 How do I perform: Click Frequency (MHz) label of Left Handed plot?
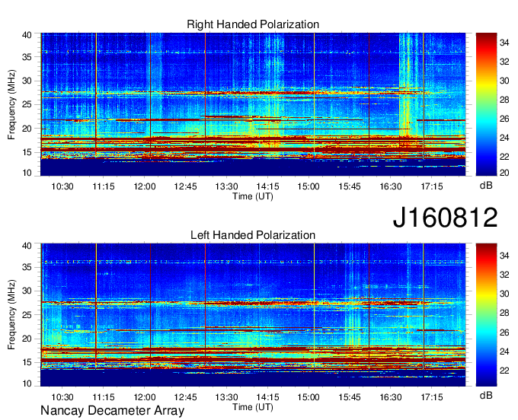[11, 315]
